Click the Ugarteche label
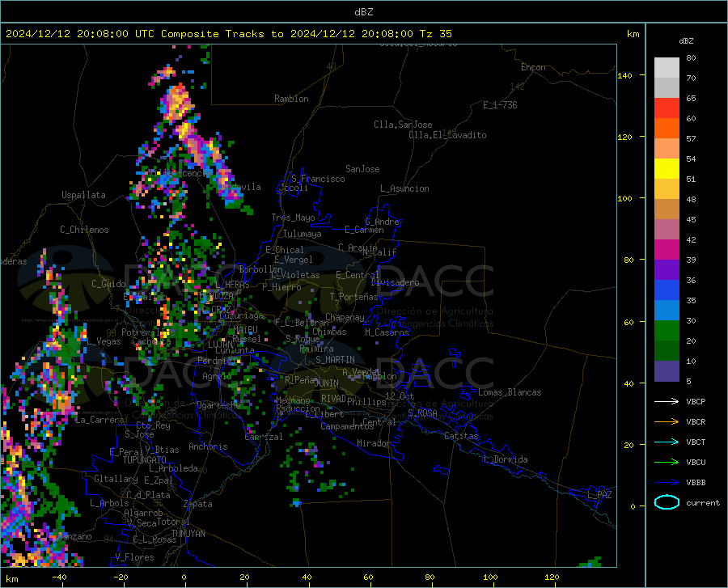Screen dimensions: 728x588 pyautogui.click(x=218, y=405)
